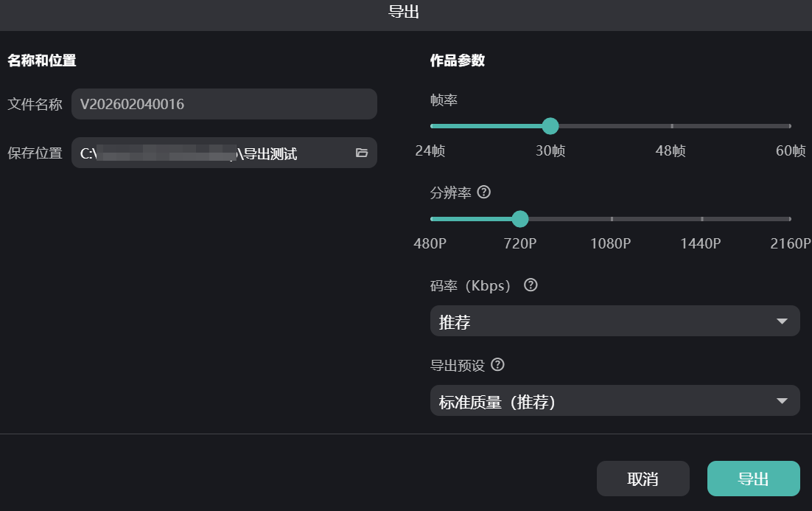Click the 保存位置 path field
Viewport: 812px width, 511px height.
coord(214,153)
